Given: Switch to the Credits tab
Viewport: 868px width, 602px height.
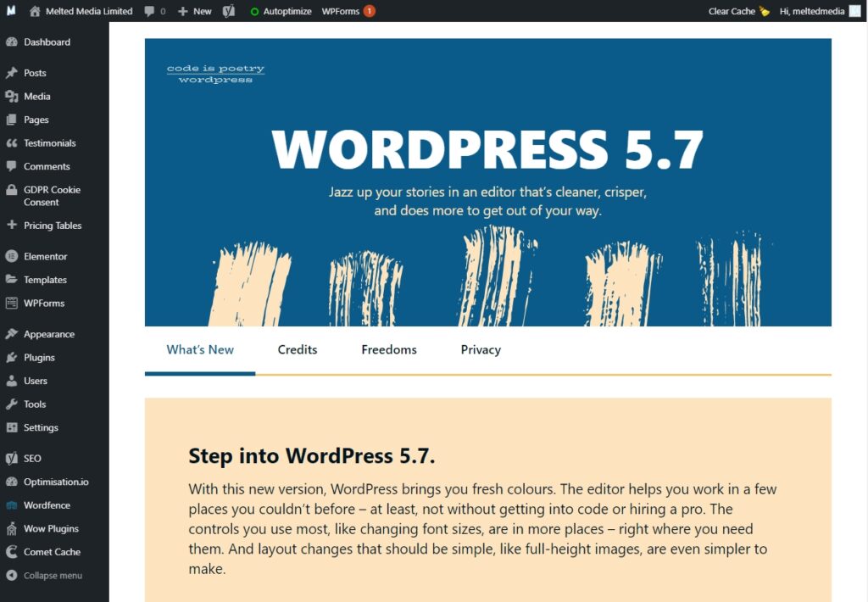Looking at the screenshot, I should 298,350.
